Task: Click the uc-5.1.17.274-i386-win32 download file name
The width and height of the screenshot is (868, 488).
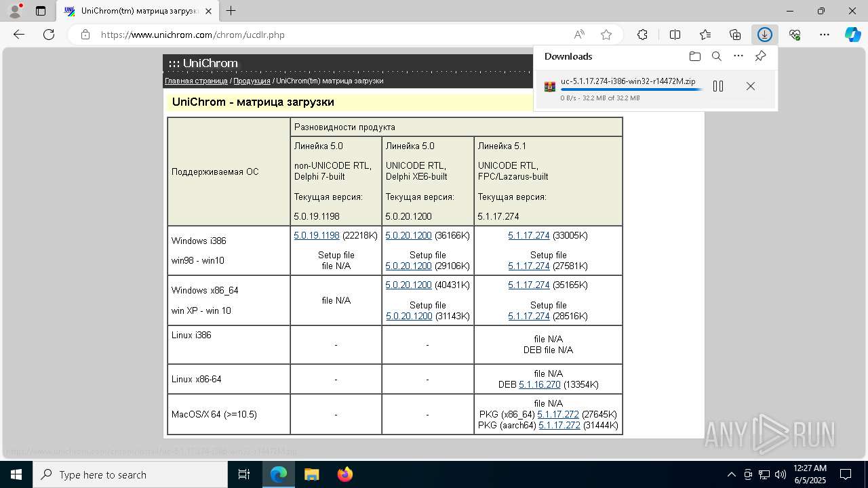Action: [628, 81]
